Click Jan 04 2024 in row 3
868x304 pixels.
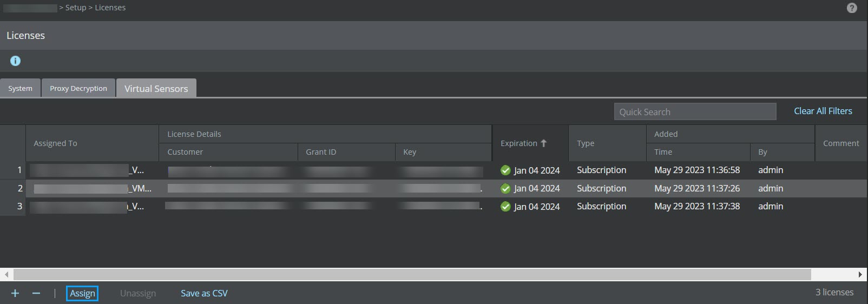(x=537, y=207)
